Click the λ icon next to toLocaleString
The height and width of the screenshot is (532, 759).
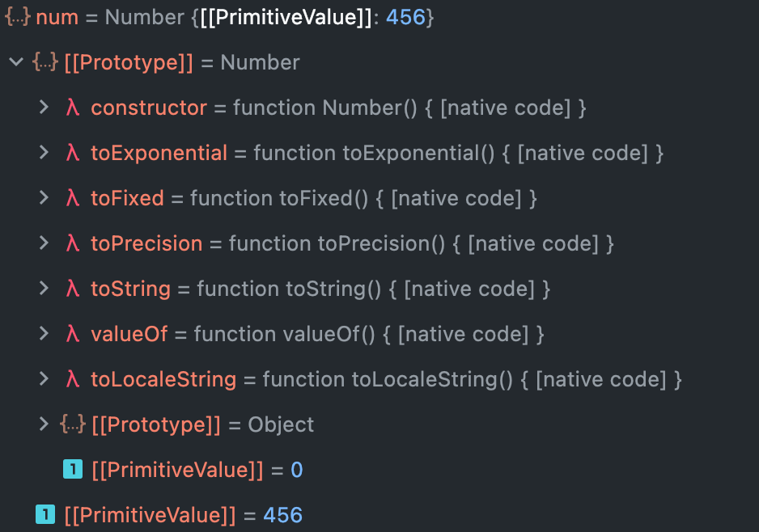point(73,379)
